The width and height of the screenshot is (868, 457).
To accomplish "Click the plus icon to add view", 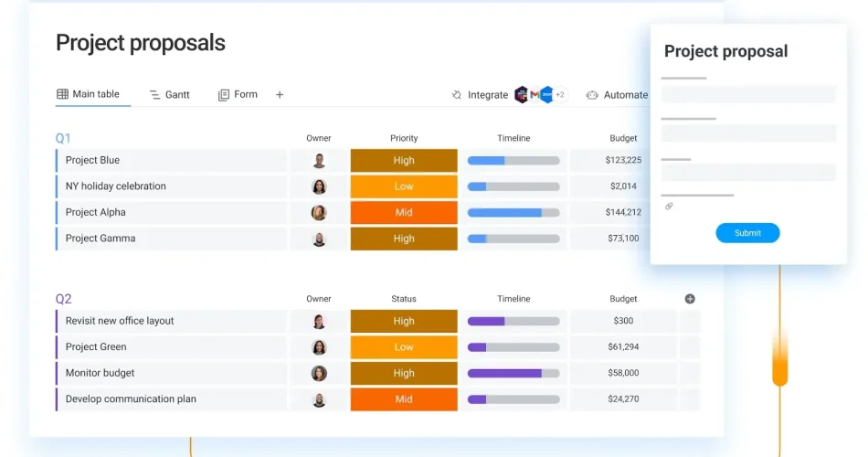I will (280, 95).
